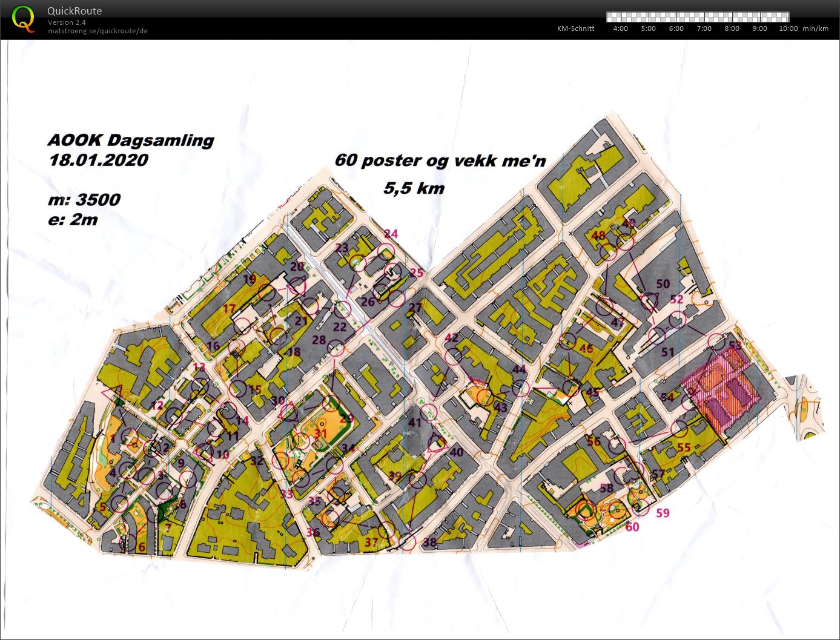
Task: Click the triangle marker near control 40
Action: [436, 444]
